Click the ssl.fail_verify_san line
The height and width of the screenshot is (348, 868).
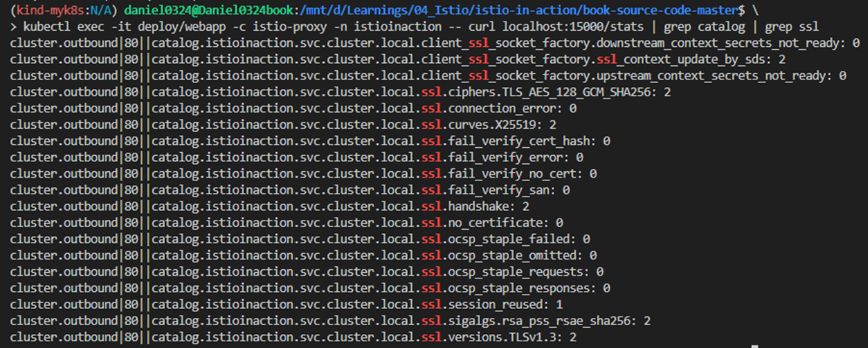click(290, 190)
